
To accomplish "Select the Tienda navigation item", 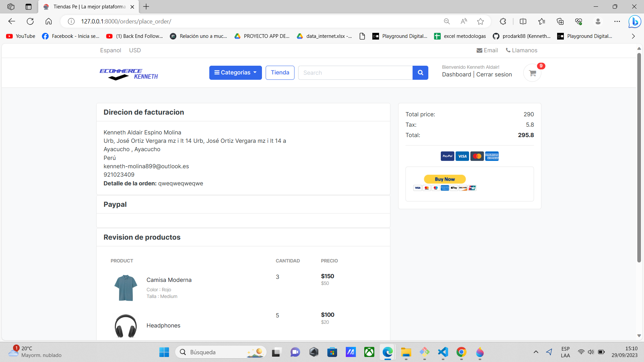I will [280, 72].
